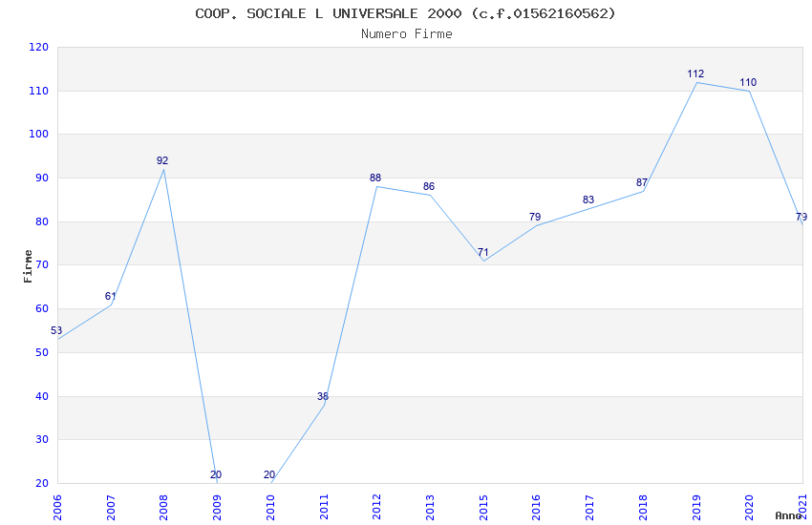Click the 110 data label for 2020
Viewport: 812px width, 525px height.
[748, 83]
